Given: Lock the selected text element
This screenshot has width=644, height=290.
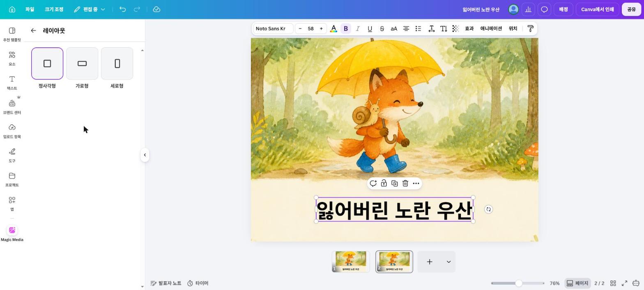Looking at the screenshot, I should [384, 183].
